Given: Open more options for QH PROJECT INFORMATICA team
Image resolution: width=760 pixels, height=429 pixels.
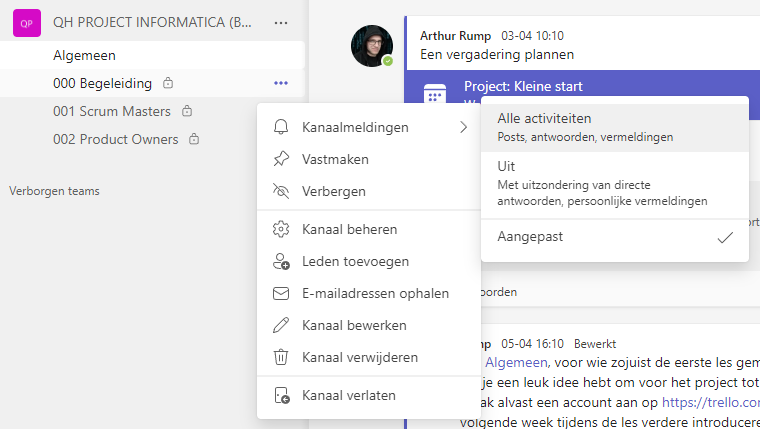Looking at the screenshot, I should [281, 22].
